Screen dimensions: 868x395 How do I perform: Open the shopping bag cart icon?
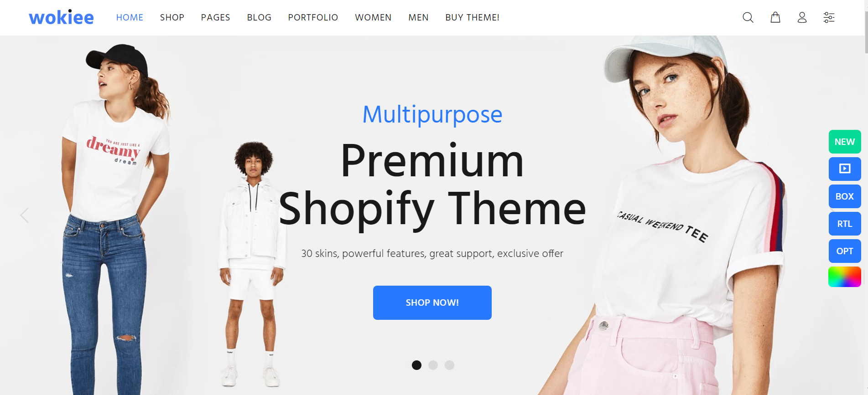(775, 17)
